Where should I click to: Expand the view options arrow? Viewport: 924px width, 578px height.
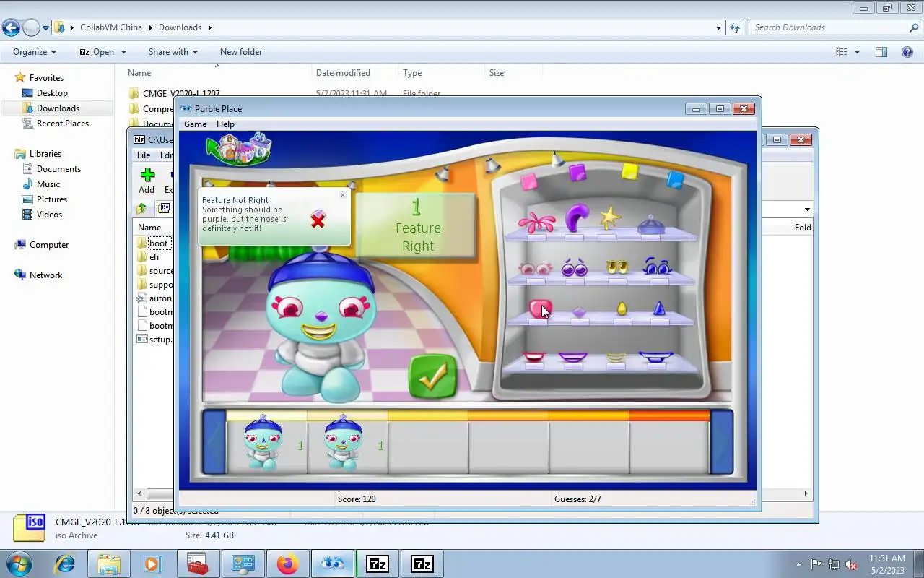click(857, 52)
